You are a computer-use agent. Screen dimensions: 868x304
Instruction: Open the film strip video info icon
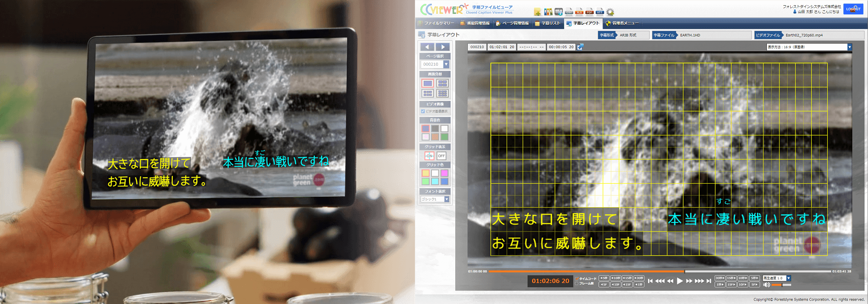click(559, 12)
